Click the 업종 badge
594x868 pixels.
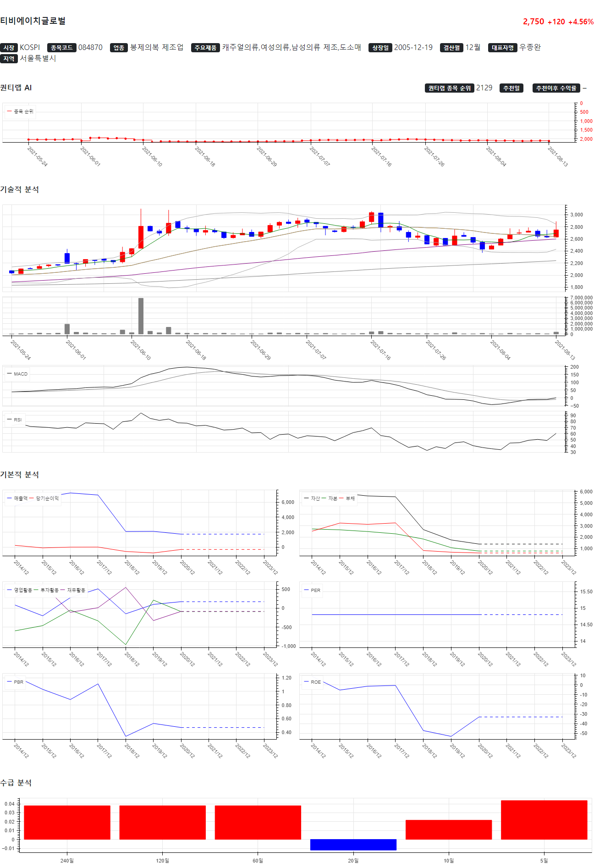[119, 48]
